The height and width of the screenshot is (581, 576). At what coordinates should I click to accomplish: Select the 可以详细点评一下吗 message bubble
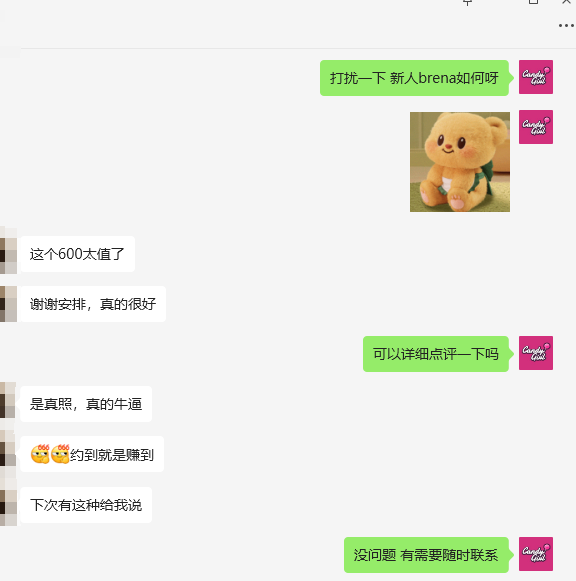(436, 354)
